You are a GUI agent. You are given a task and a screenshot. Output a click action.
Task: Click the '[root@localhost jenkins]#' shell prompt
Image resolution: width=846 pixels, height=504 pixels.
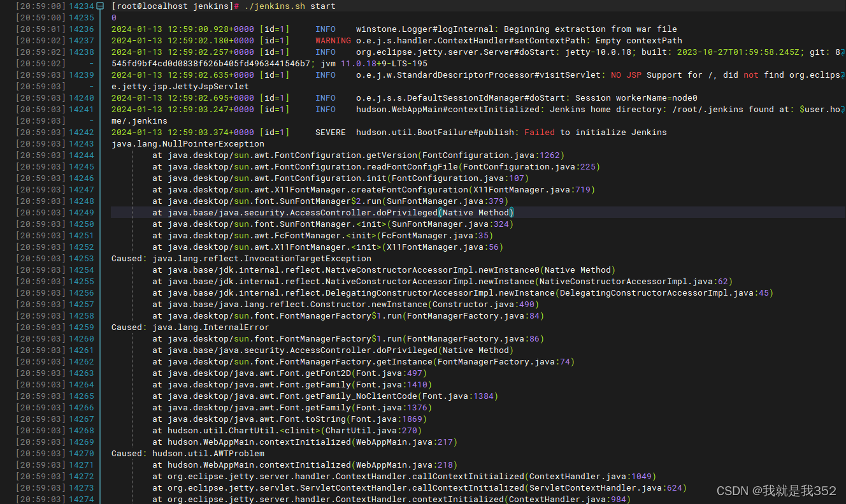(175, 6)
